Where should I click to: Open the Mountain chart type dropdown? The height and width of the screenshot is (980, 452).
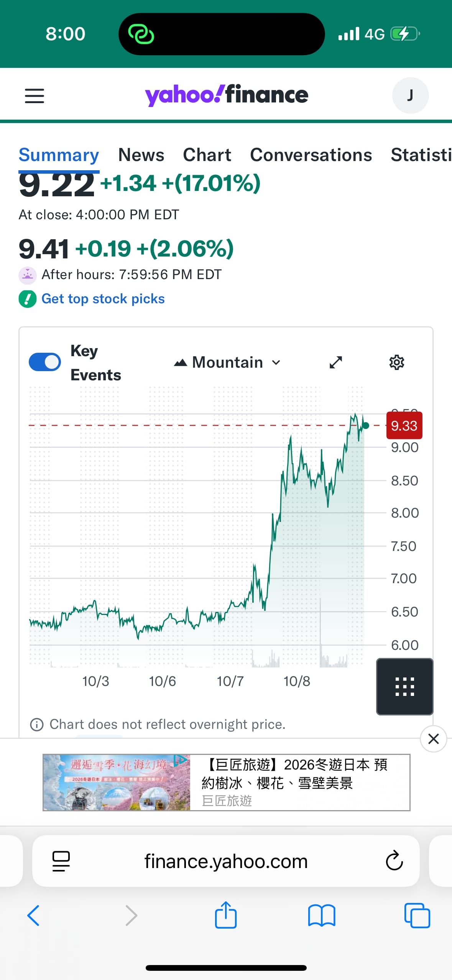click(x=227, y=362)
